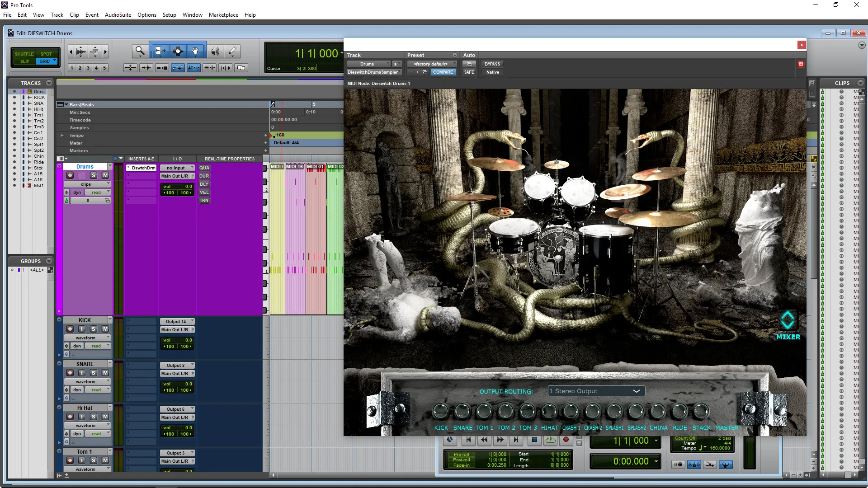Click the SAFE button in plugin
This screenshot has height=488, width=868.
(x=469, y=72)
